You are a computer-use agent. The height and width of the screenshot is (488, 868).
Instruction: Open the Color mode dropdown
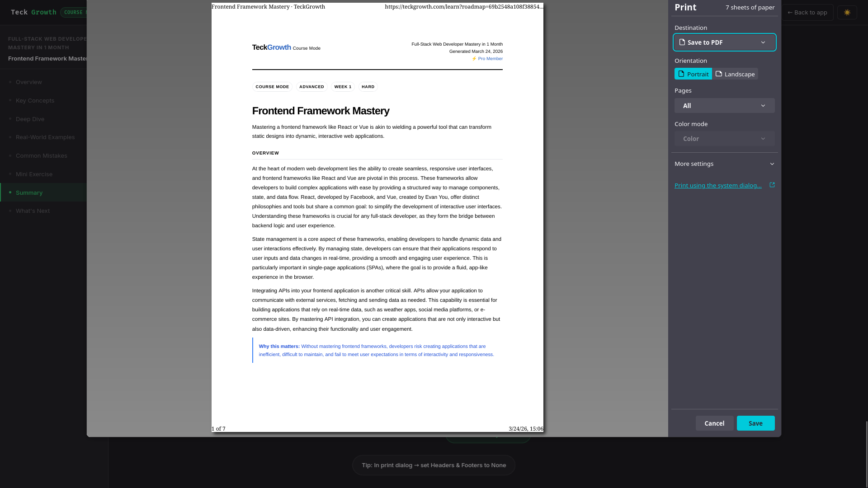coord(725,139)
